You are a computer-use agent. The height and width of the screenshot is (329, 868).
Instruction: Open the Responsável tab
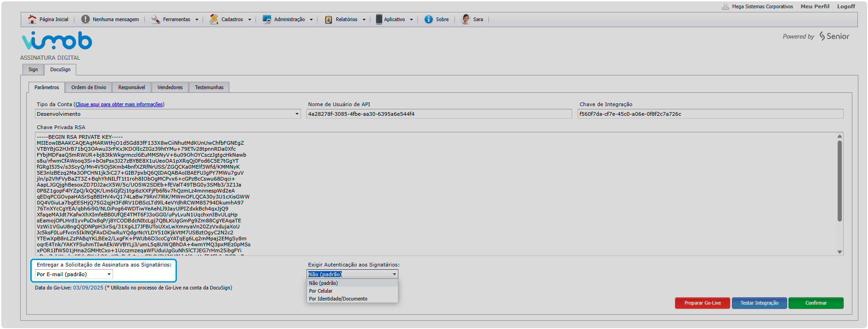point(131,87)
